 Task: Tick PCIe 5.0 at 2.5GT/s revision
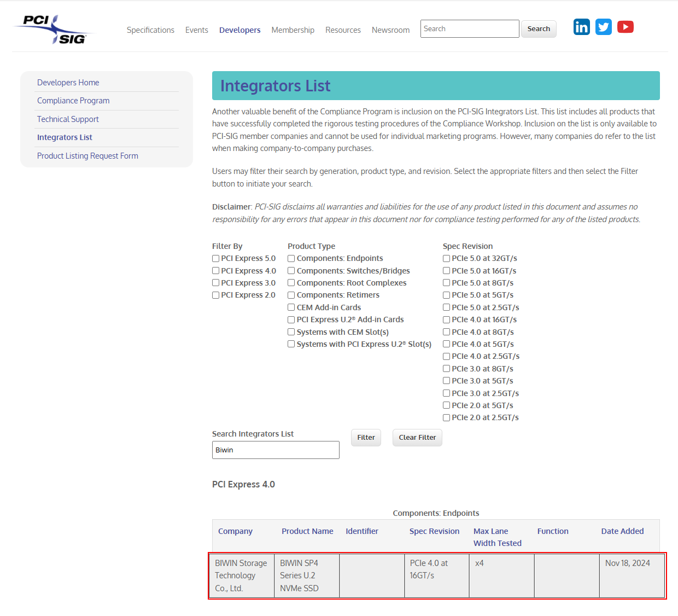pos(447,307)
